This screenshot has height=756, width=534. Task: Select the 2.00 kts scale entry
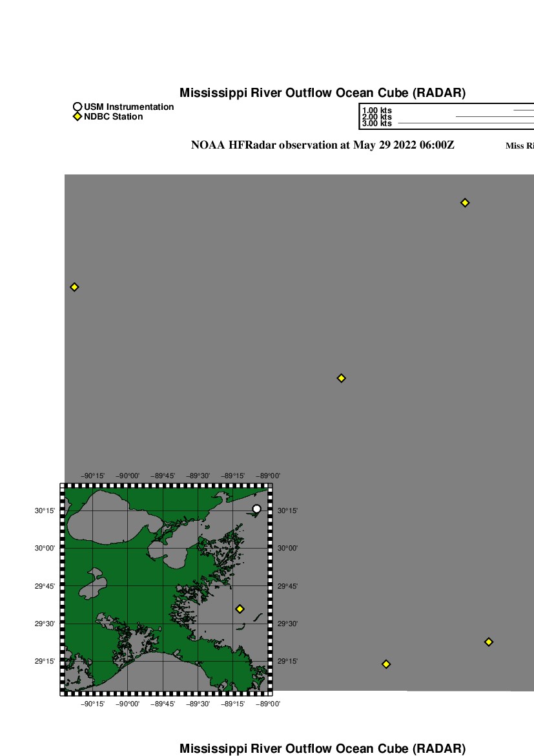point(376,117)
